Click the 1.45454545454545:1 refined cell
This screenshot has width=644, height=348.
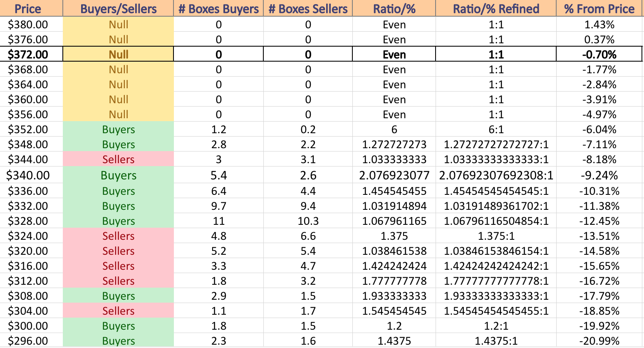tap(496, 191)
